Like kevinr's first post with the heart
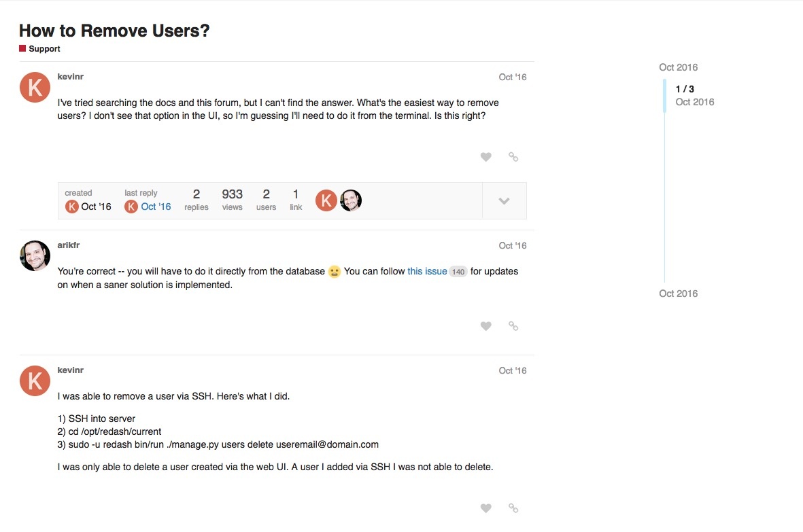The image size is (803, 532). click(x=485, y=157)
